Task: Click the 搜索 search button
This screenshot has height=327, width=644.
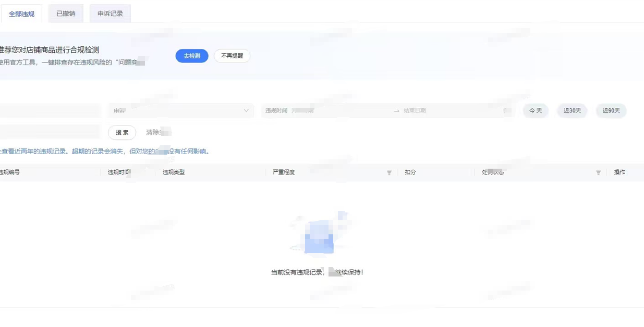Action: [x=122, y=132]
